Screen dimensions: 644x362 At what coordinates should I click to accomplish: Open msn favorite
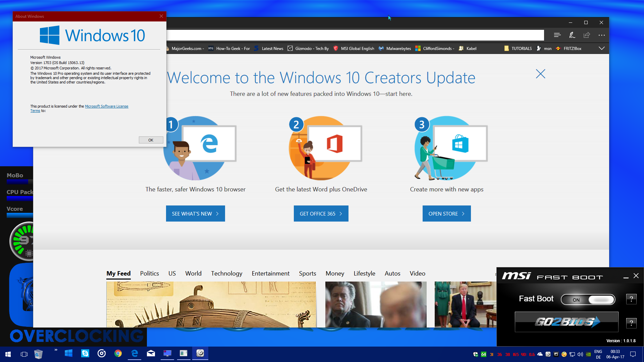(x=544, y=49)
